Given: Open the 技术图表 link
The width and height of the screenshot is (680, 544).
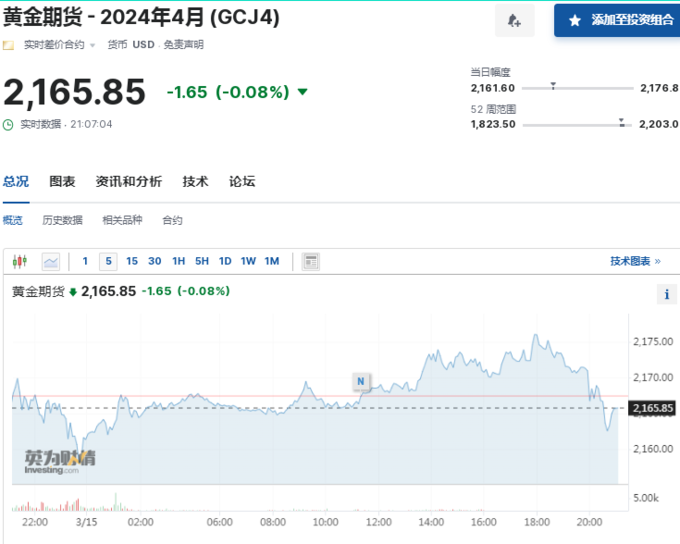Looking at the screenshot, I should [635, 261].
